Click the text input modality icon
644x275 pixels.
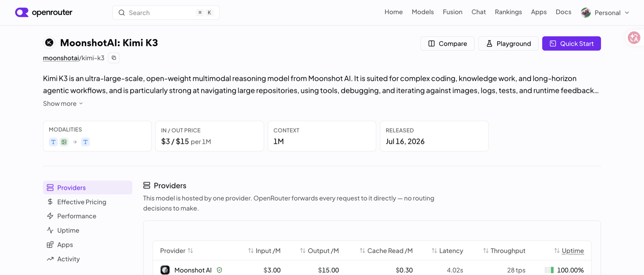point(53,142)
